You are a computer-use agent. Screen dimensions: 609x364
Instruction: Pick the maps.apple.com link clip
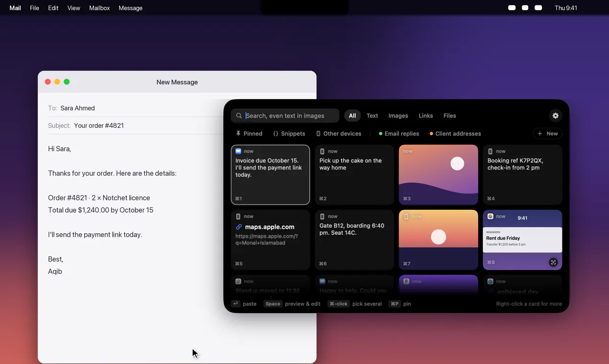(x=270, y=240)
